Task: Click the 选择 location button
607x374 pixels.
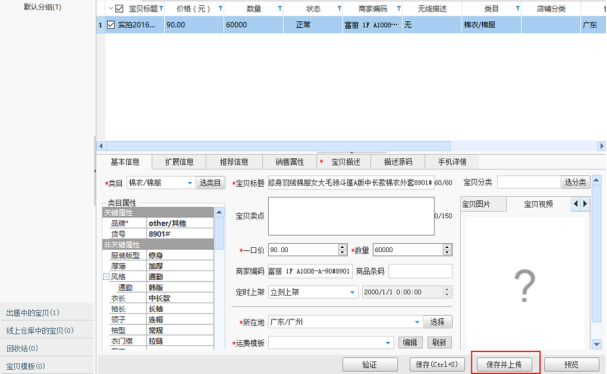Action: (437, 322)
